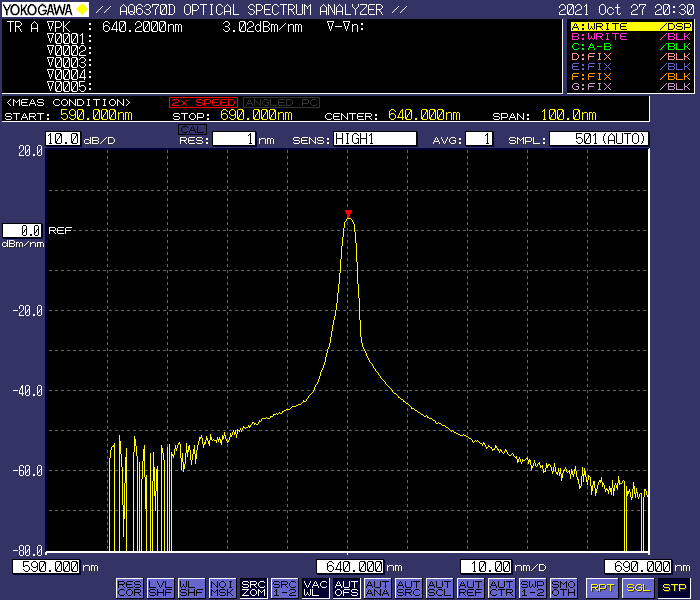Toggle the SWP 1-2 indicator
The image size is (700, 600).
[x=533, y=588]
